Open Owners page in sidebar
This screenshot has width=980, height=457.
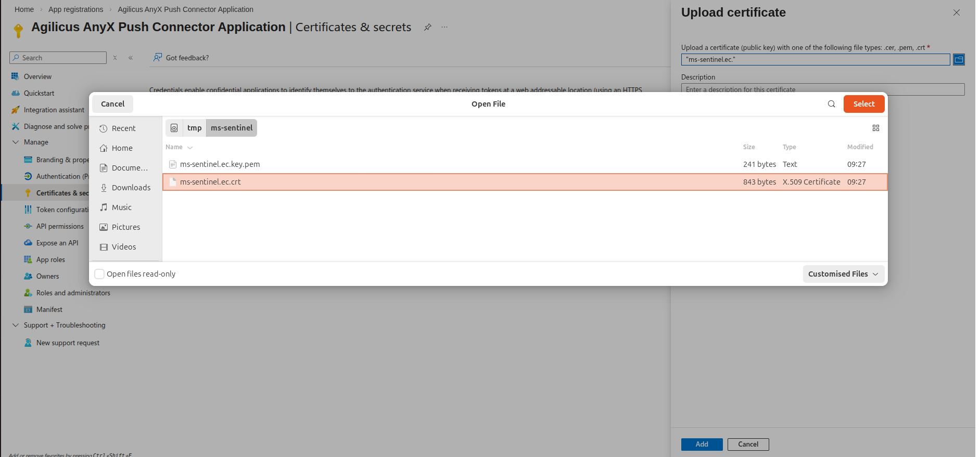tap(47, 276)
